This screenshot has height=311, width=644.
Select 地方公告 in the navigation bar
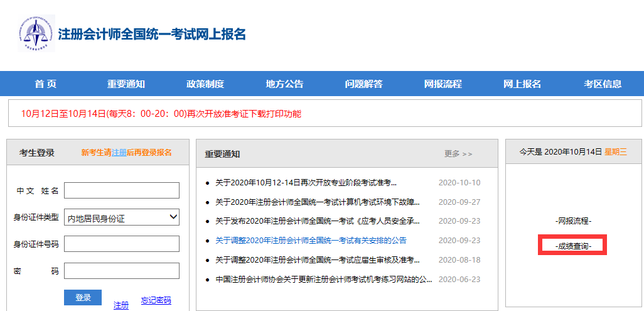click(x=284, y=84)
